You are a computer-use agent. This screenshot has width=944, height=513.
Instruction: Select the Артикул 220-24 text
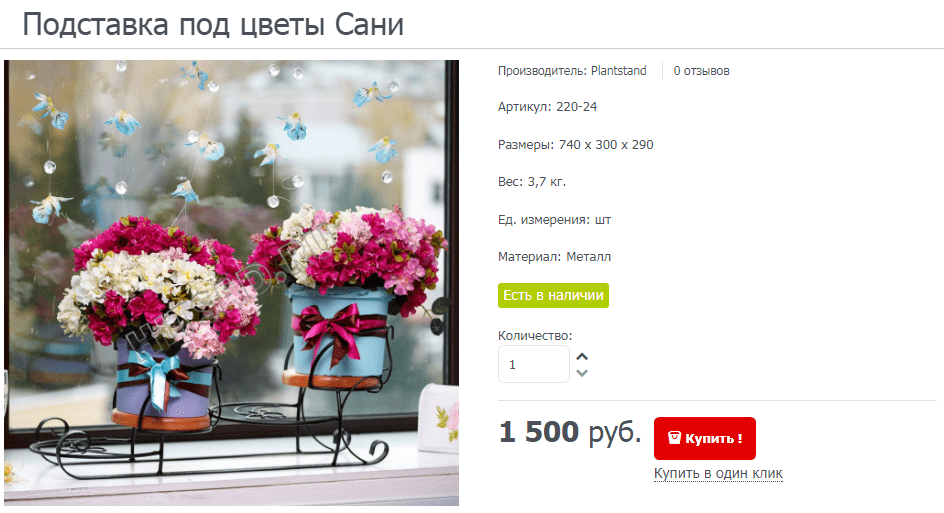pyautogui.click(x=547, y=107)
